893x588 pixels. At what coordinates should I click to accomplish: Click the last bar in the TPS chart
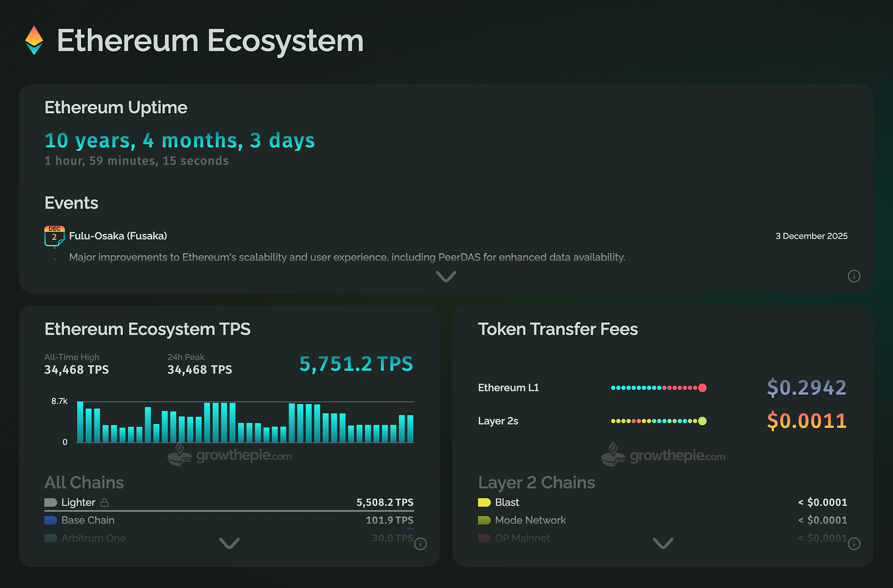pyautogui.click(x=410, y=428)
